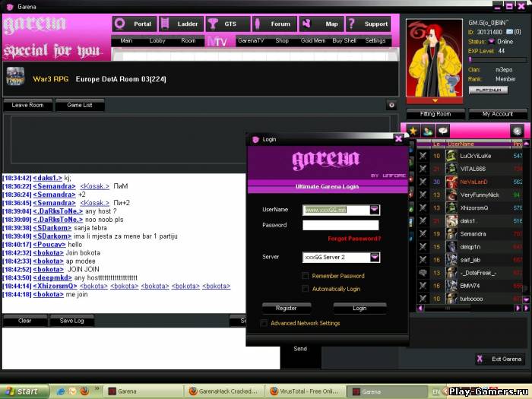Click the EXP Level progress bar
Image resolution: width=532 pixels, height=399 pixels.
tap(497, 60)
